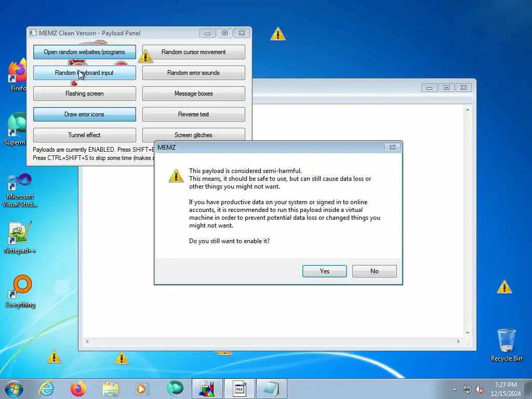Select Notepad++ desktop shortcut

(x=20, y=237)
